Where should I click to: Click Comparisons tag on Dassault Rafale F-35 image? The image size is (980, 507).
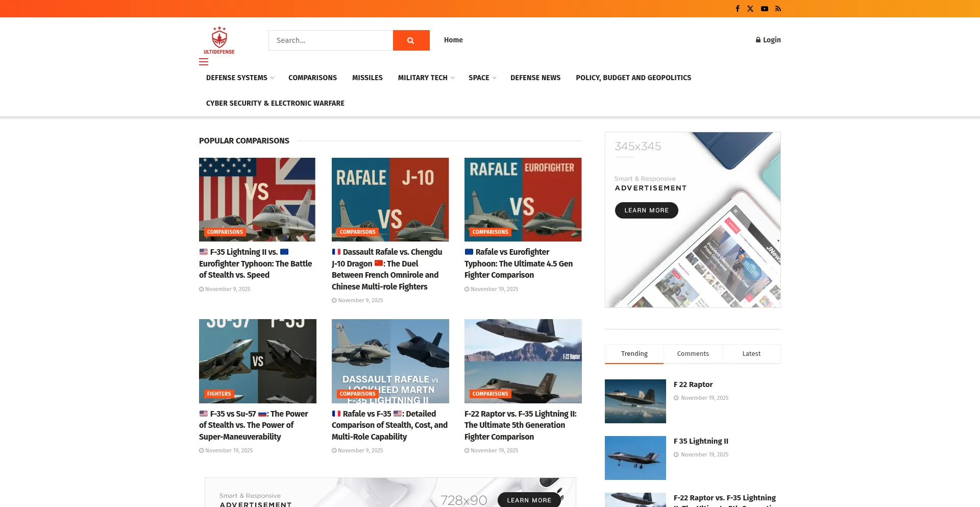pos(358,394)
